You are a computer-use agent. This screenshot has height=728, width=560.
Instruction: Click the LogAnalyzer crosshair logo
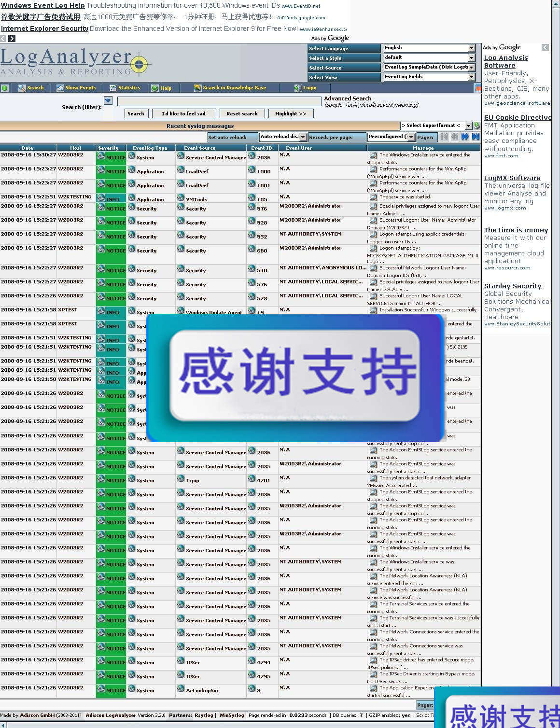[x=139, y=64]
